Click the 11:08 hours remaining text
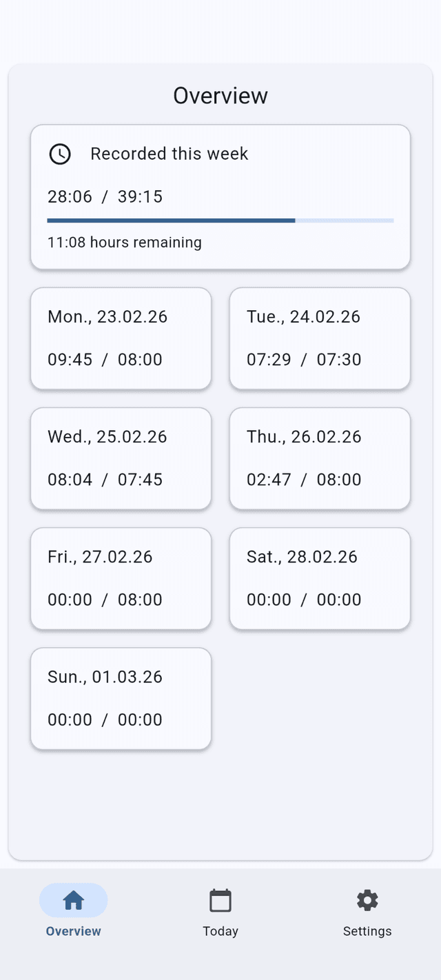The height and width of the screenshot is (980, 441). pyautogui.click(x=124, y=243)
